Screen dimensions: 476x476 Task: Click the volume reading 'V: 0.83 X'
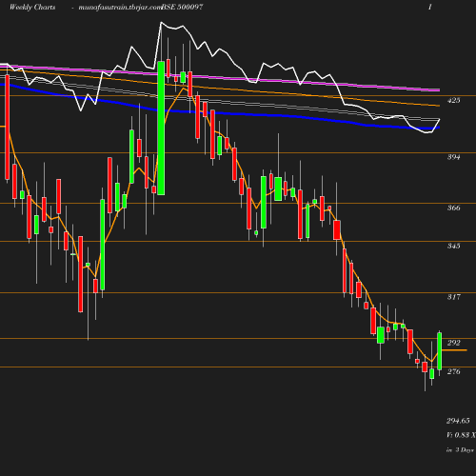tap(461, 435)
